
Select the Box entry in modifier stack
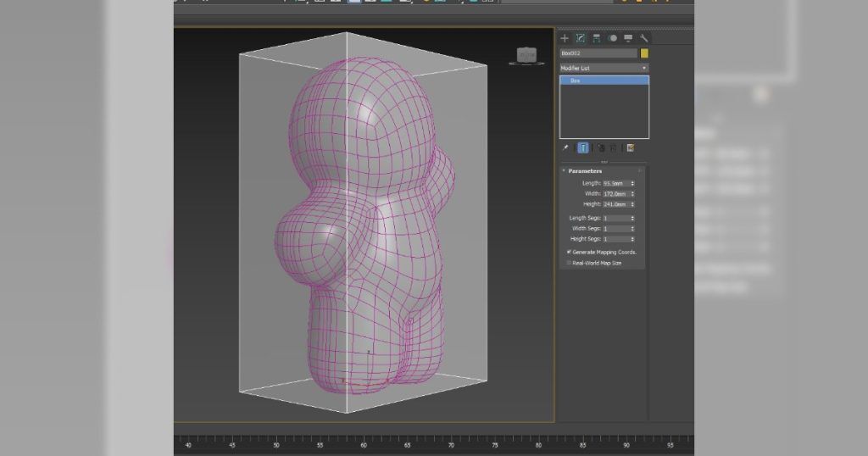[x=604, y=81]
